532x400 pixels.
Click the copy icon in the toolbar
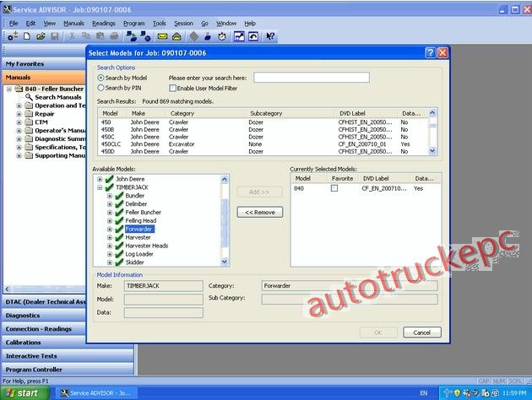[x=86, y=36]
